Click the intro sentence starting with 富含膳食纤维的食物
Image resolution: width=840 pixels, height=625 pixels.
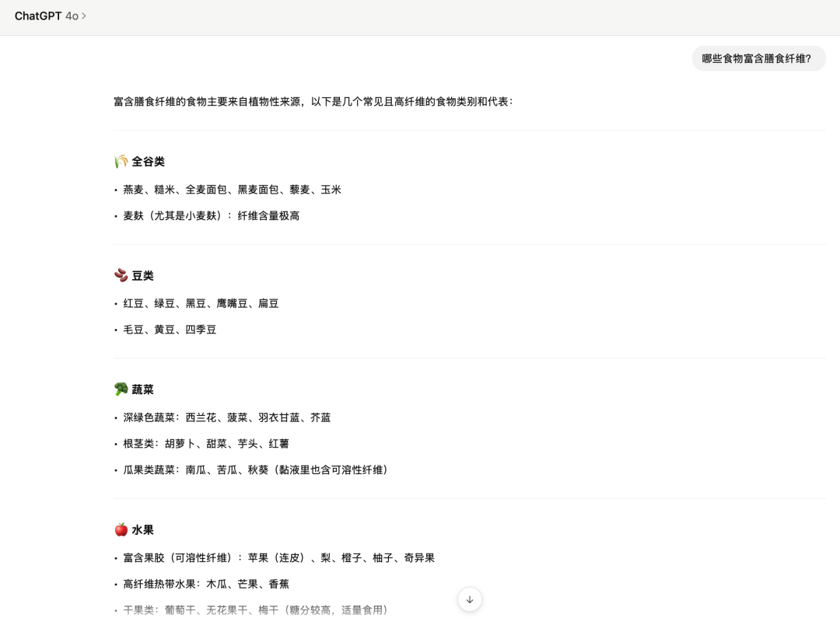point(313,102)
